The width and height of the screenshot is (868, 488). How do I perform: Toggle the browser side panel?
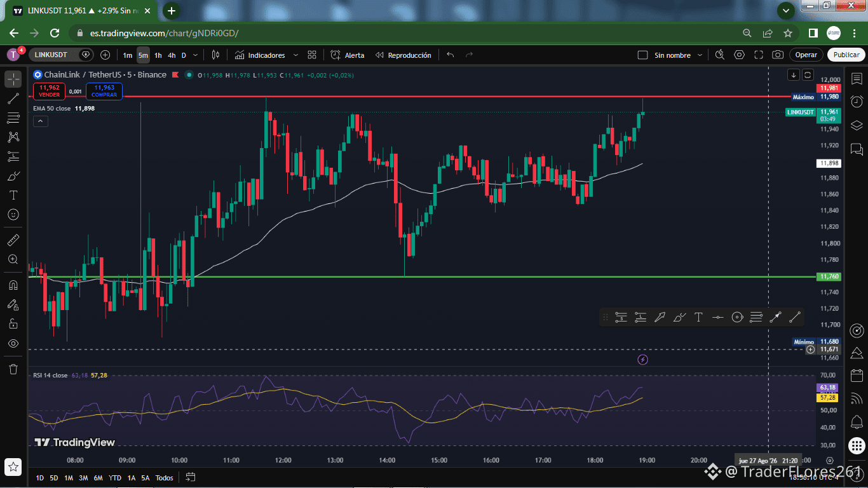point(813,33)
